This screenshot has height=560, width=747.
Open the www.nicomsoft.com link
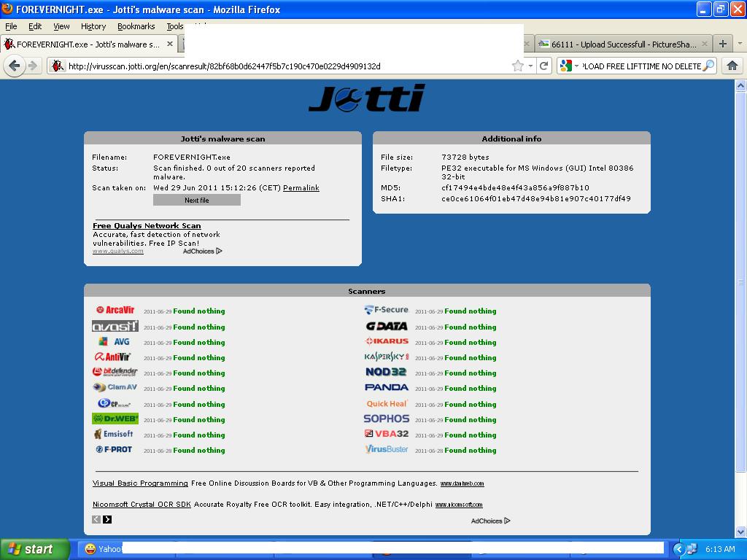[459, 505]
